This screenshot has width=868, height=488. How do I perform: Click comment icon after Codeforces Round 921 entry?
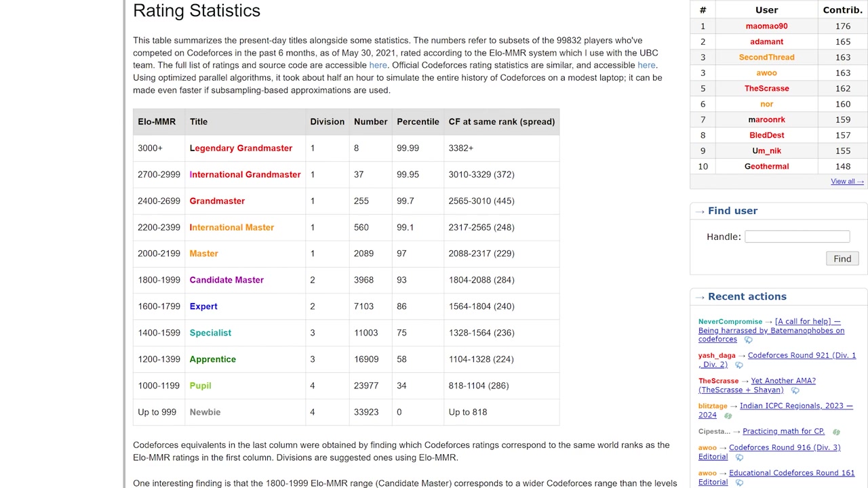click(x=739, y=365)
